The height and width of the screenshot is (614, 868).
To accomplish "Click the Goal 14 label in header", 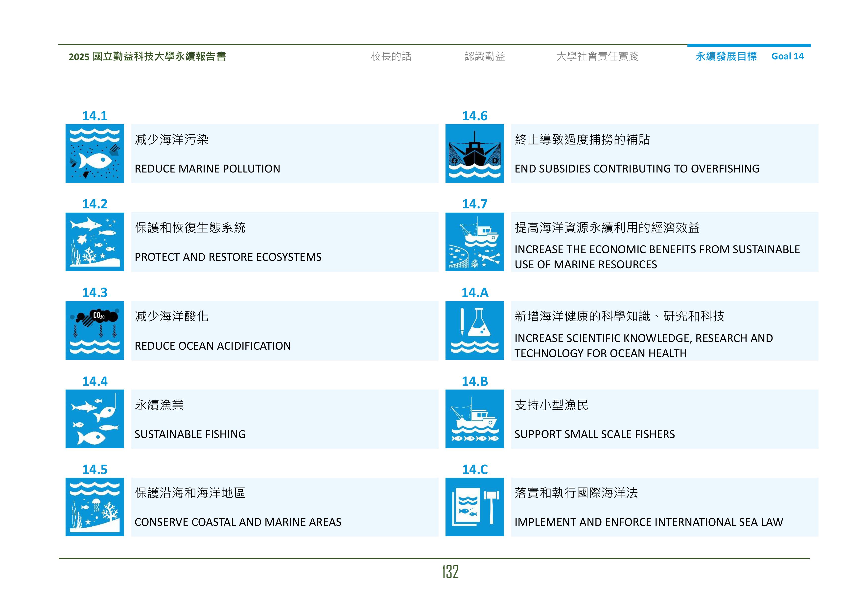I will [787, 56].
